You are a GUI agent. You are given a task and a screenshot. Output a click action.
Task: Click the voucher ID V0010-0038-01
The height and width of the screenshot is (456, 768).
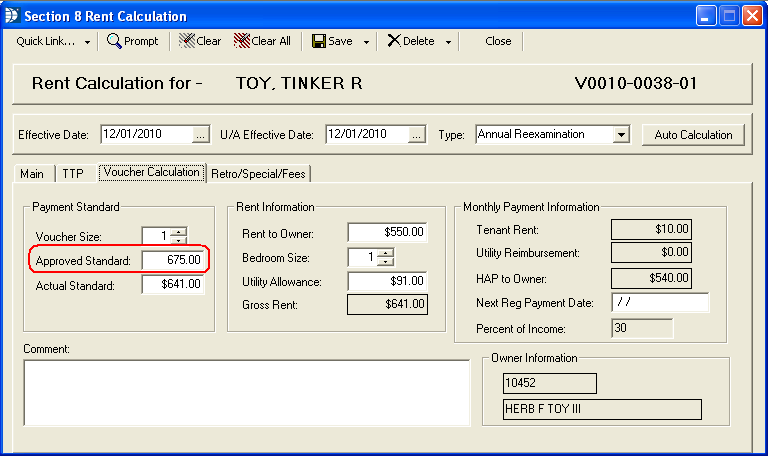[636, 83]
